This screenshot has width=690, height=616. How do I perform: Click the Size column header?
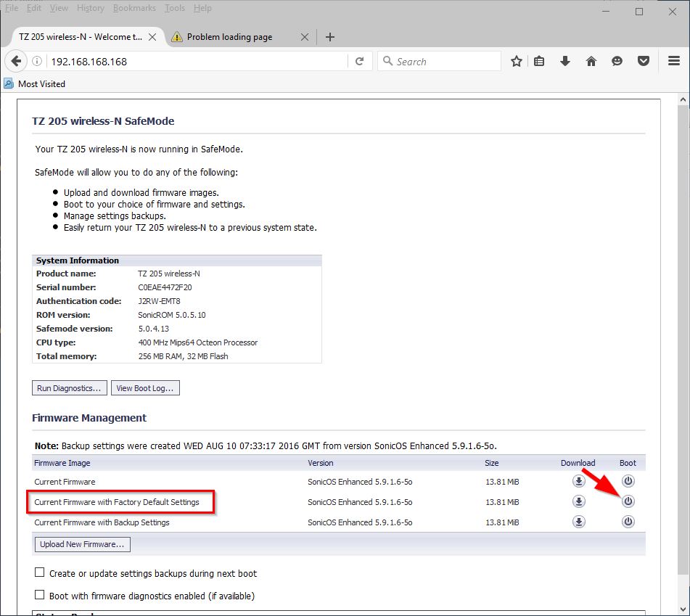(491, 463)
